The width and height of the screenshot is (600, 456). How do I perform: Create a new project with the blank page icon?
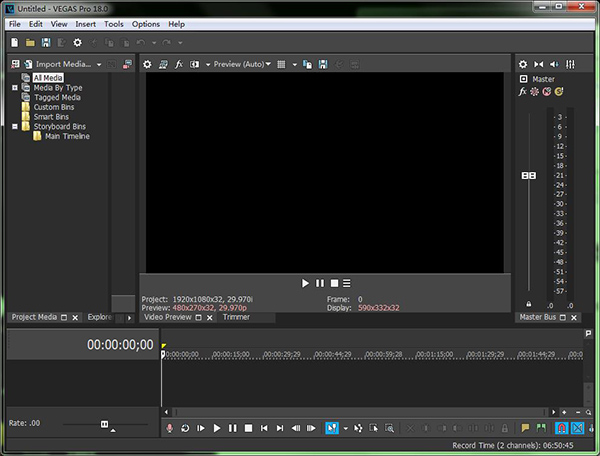[15, 42]
